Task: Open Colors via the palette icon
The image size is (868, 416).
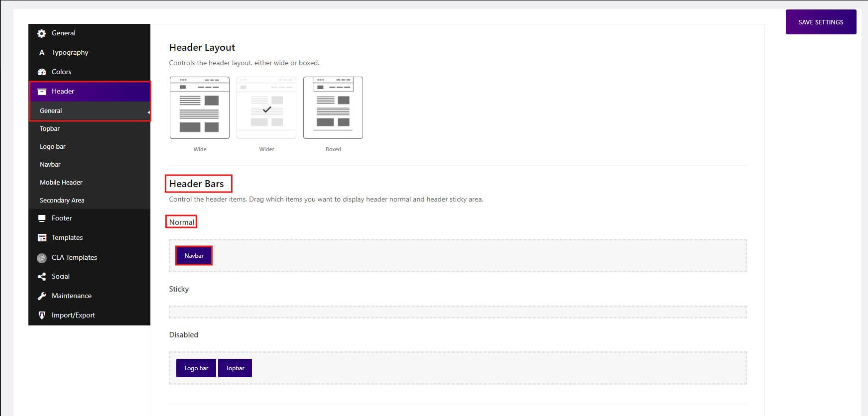Action: (x=42, y=72)
